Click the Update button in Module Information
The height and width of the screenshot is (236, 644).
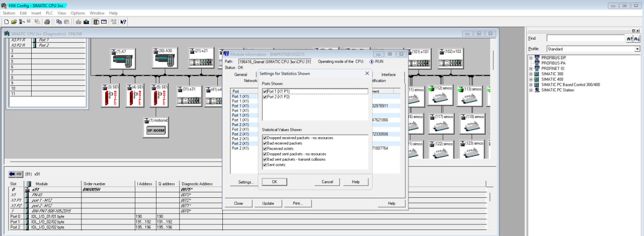tap(268, 203)
